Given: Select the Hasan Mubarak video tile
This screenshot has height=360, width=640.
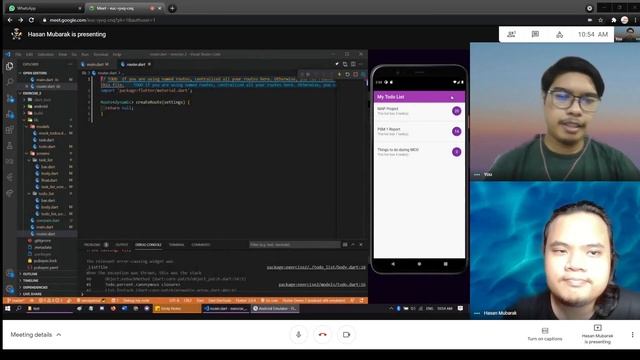Looking at the screenshot, I should [x=555, y=250].
